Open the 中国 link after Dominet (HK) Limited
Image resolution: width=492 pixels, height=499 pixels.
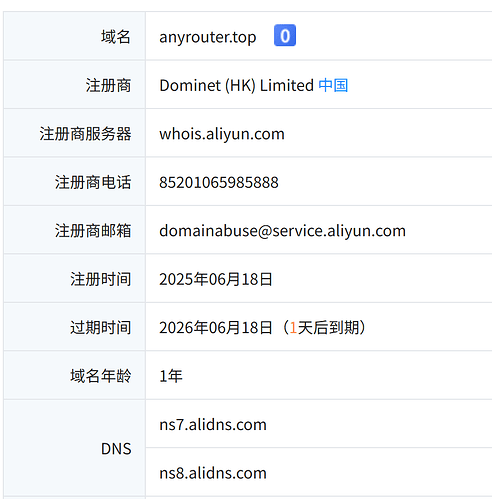click(x=333, y=85)
